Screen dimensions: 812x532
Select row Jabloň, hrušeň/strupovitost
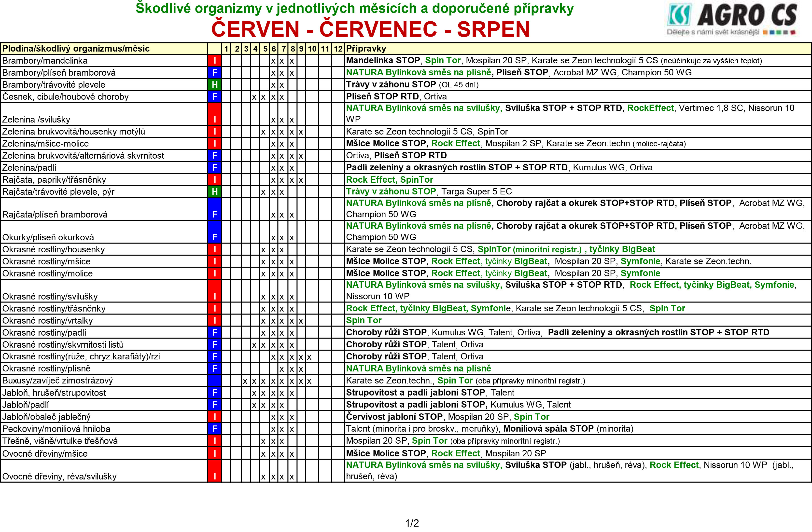coord(406,393)
